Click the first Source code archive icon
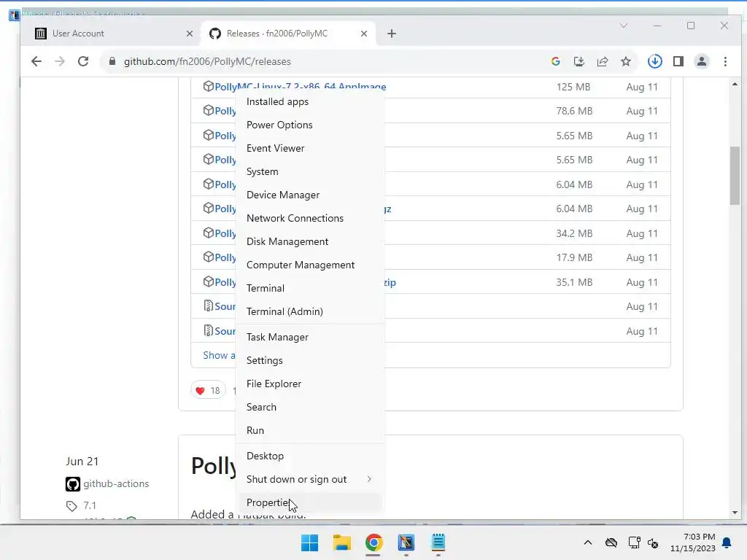Viewport: 747px width, 560px height. (208, 306)
